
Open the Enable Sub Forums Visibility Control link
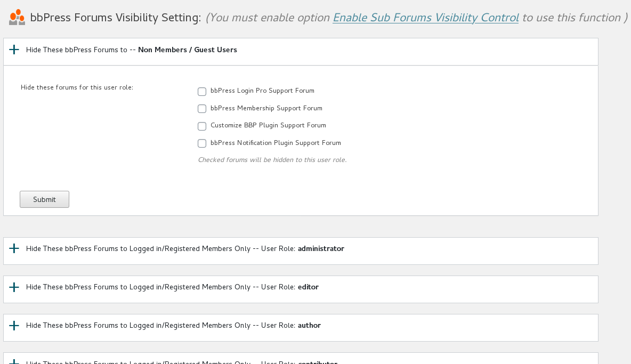pos(425,17)
